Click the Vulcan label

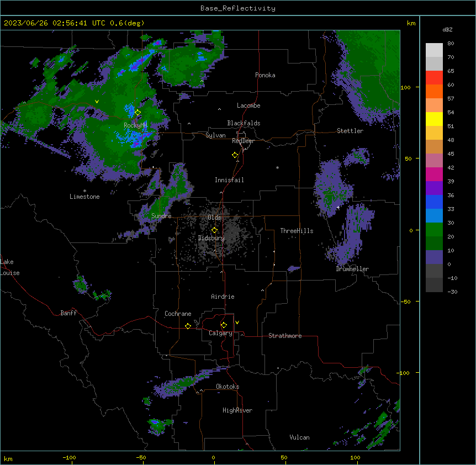point(300,437)
